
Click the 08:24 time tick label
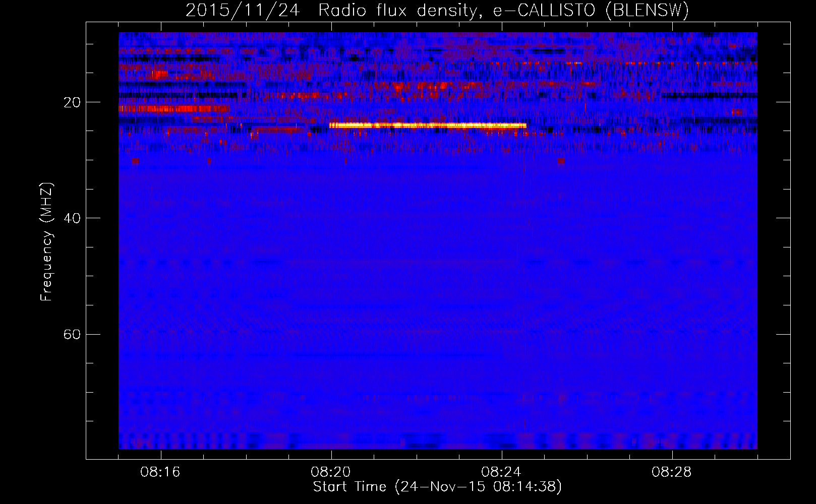pos(501,472)
